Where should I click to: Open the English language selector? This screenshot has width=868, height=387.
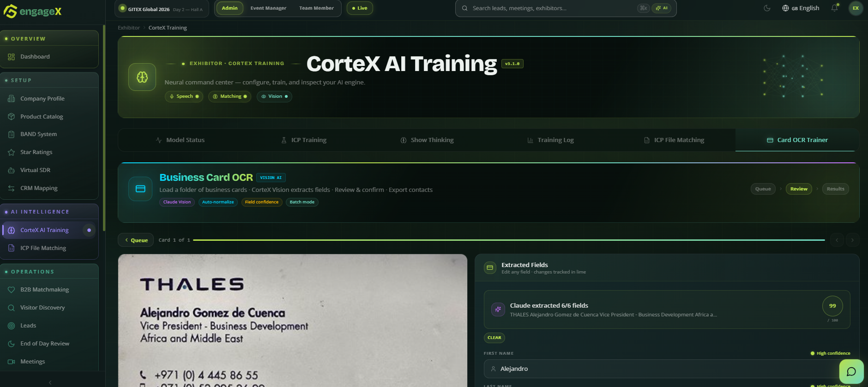pos(801,8)
